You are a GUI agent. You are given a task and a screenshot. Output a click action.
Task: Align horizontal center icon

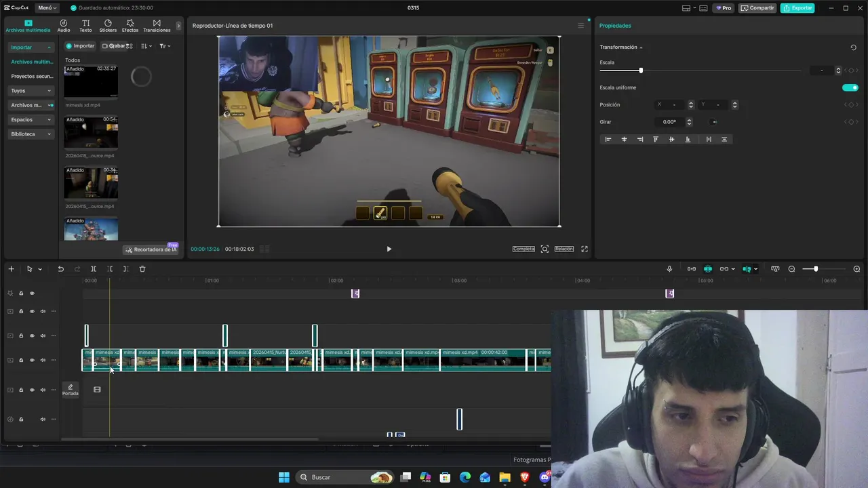[624, 140]
